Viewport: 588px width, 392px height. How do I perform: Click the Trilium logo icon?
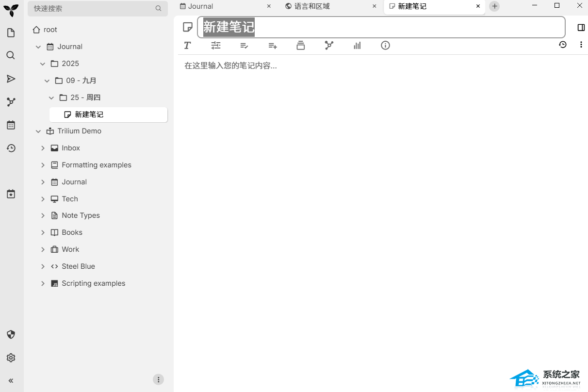(x=11, y=10)
